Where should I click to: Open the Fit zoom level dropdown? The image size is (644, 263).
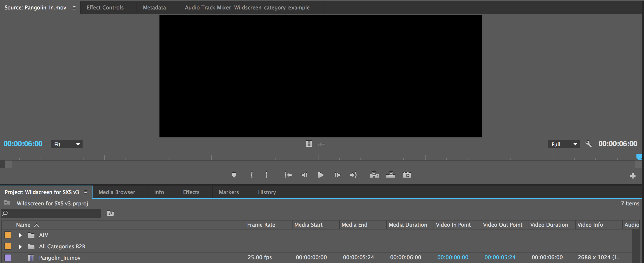coord(67,144)
